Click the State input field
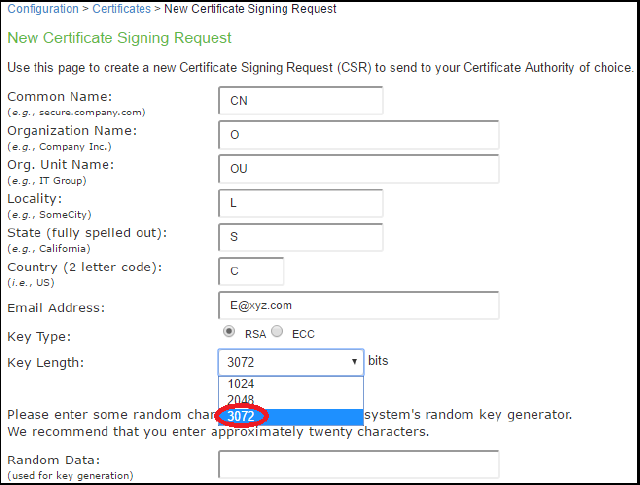Screen dimensions: 640x485 coord(300,237)
